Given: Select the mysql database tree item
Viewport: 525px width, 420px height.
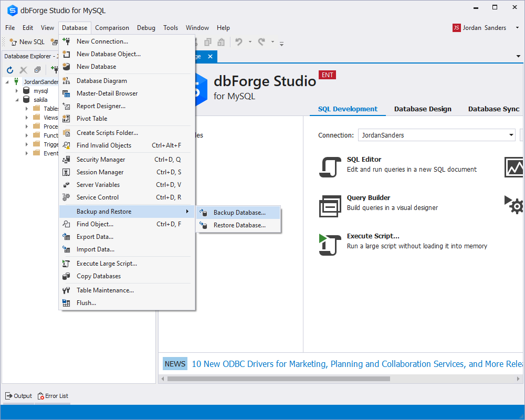Looking at the screenshot, I should tap(41, 91).
